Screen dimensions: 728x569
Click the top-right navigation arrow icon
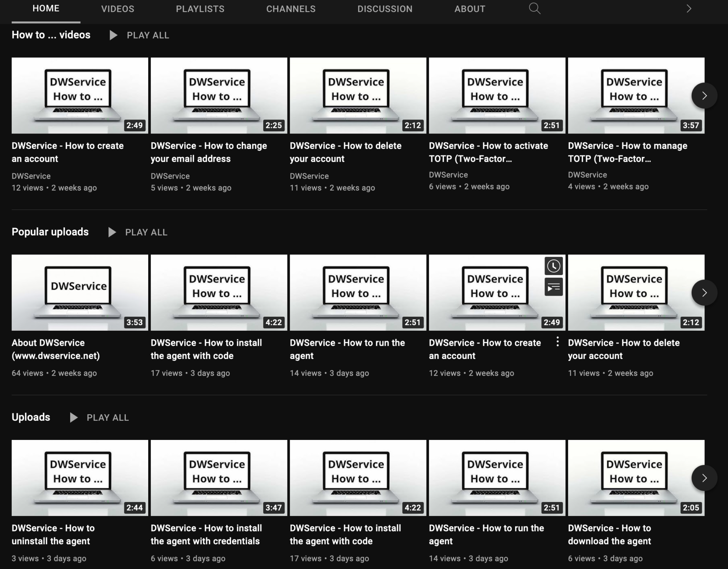(x=689, y=8)
